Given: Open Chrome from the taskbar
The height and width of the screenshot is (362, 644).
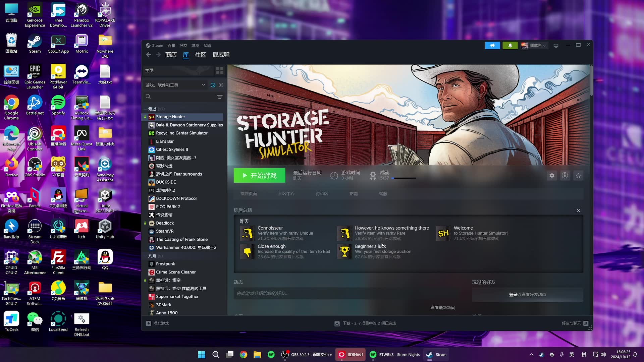Looking at the screenshot, I should [244, 355].
